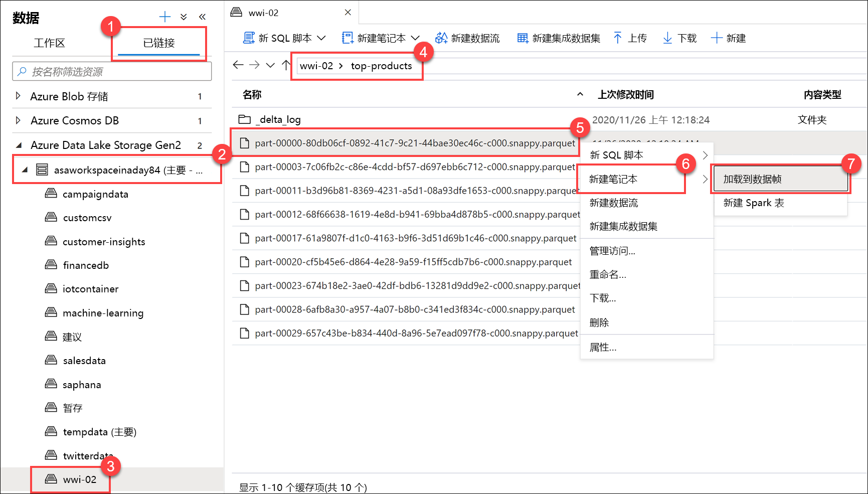
Task: Select the wwi-02 container in the tree
Action: [79, 479]
